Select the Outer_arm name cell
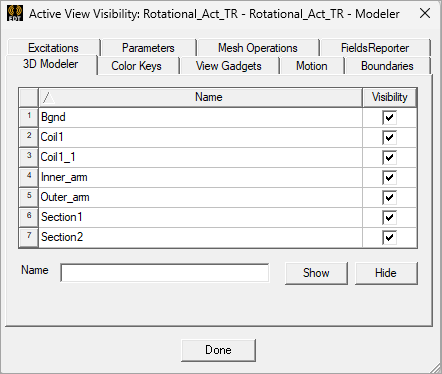Image resolution: width=442 pixels, height=374 pixels. pyautogui.click(x=201, y=197)
